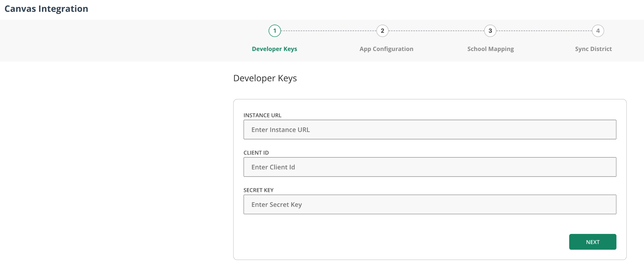This screenshot has height=266, width=644.
Task: Open the School Mapping step label
Action: click(x=491, y=49)
